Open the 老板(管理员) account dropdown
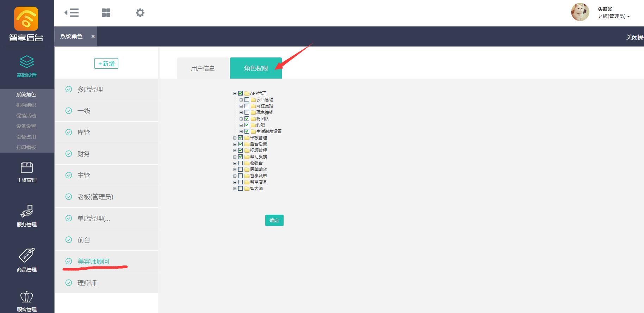The width and height of the screenshot is (644, 313). pos(613,16)
